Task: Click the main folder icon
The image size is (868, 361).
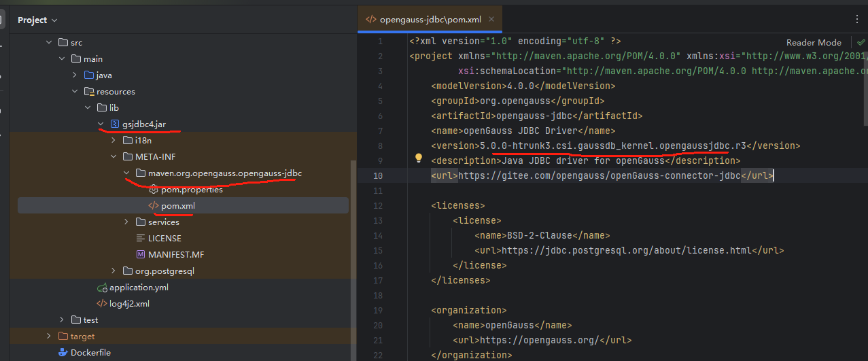Action: pyautogui.click(x=76, y=58)
